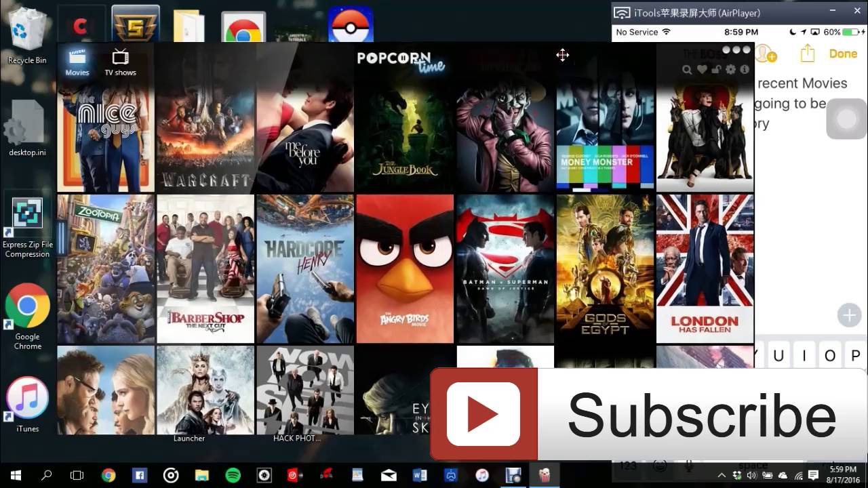
Task: Tap the AssistiveTouch floating button
Action: click(x=847, y=119)
